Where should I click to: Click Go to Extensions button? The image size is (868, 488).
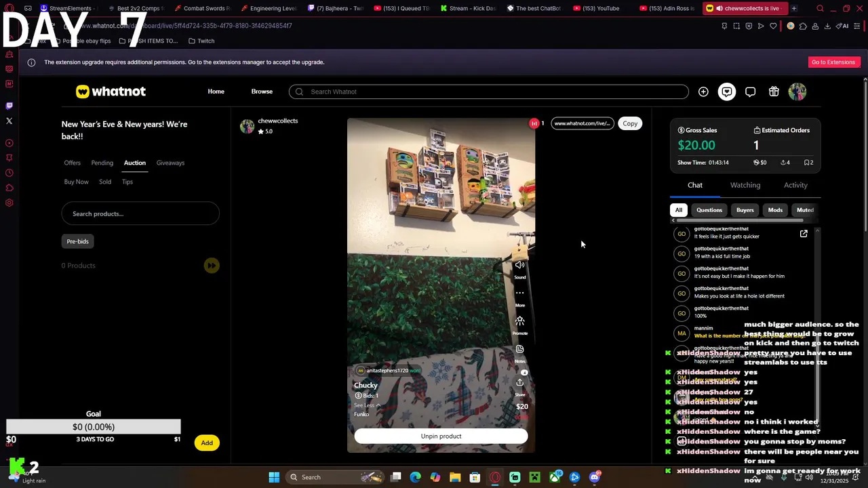[833, 62]
